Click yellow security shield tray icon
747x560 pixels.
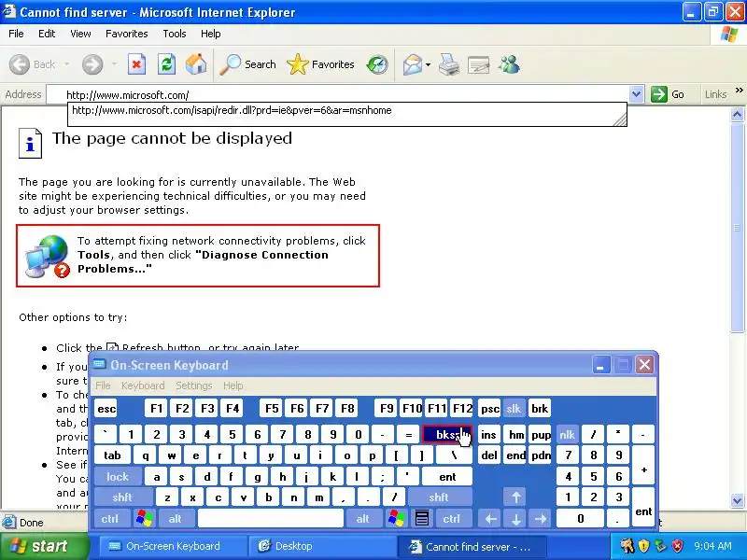643,546
